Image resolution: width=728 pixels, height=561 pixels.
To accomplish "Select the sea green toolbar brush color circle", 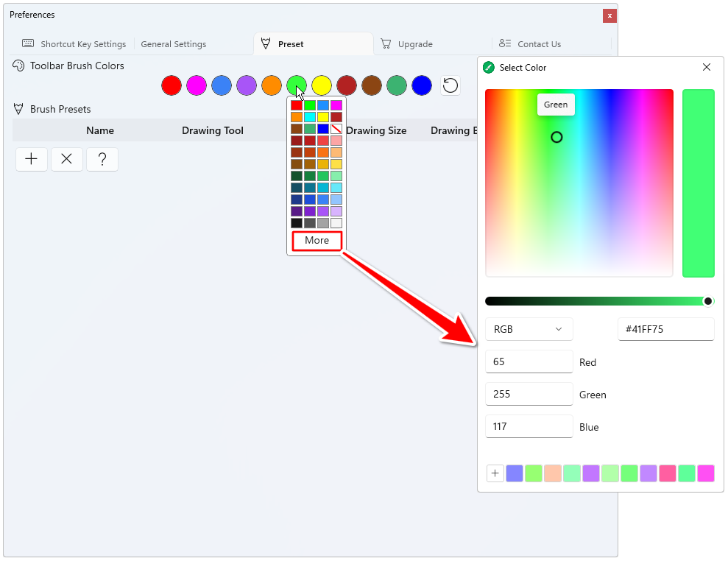I will pyautogui.click(x=397, y=85).
